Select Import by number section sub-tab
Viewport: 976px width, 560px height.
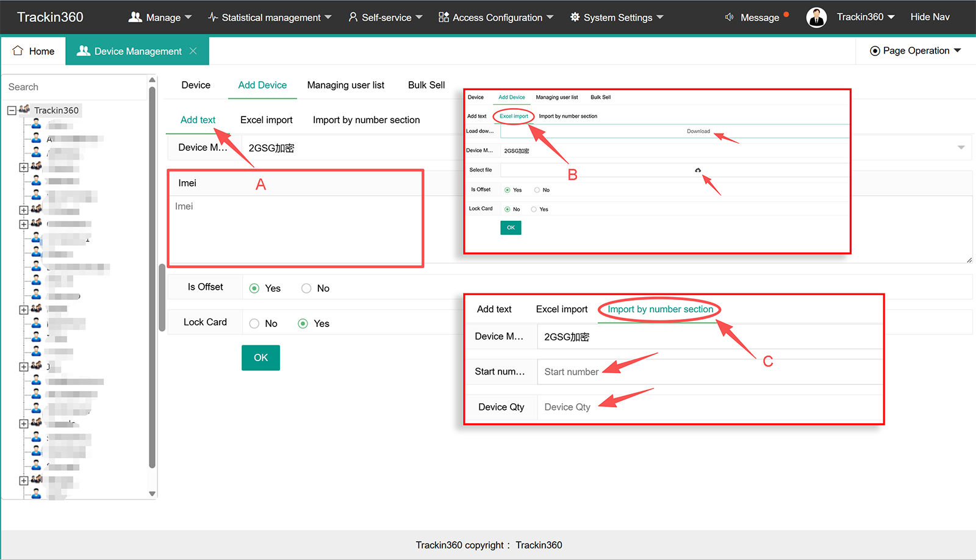[366, 120]
